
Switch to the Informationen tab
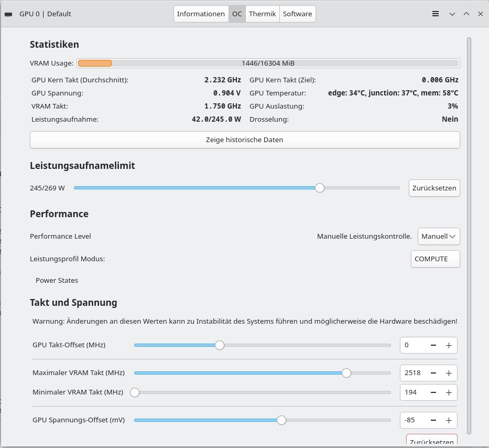coord(201,14)
